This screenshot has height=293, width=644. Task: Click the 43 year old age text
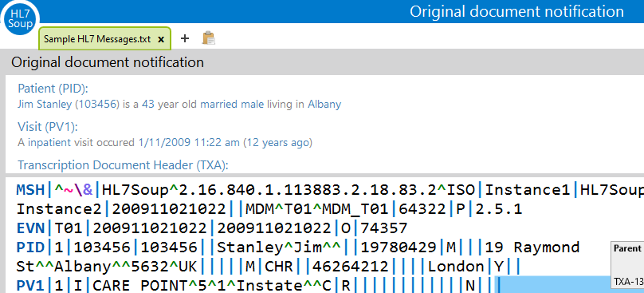(170, 104)
